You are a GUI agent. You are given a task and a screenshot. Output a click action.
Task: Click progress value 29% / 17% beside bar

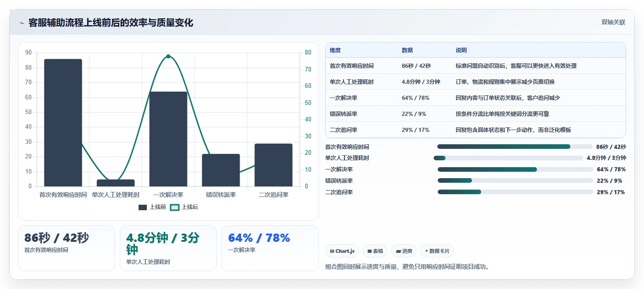coord(611,192)
